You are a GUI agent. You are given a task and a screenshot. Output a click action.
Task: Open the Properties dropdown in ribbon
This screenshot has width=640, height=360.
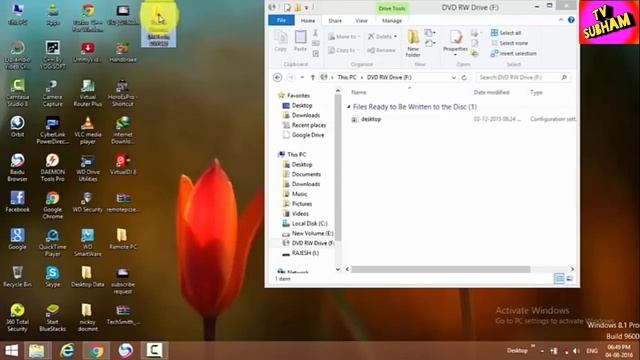pos(456,54)
